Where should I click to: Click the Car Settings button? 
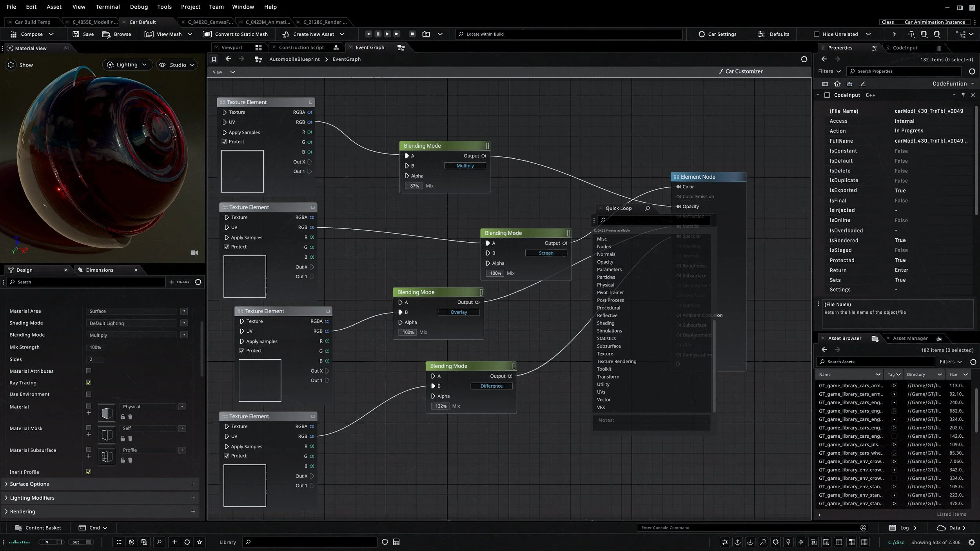(717, 34)
